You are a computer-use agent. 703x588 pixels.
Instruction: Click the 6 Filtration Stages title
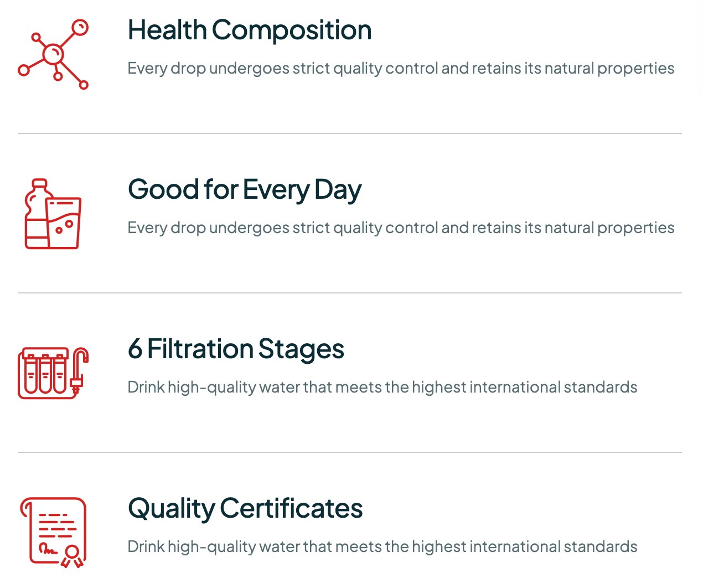coord(236,349)
